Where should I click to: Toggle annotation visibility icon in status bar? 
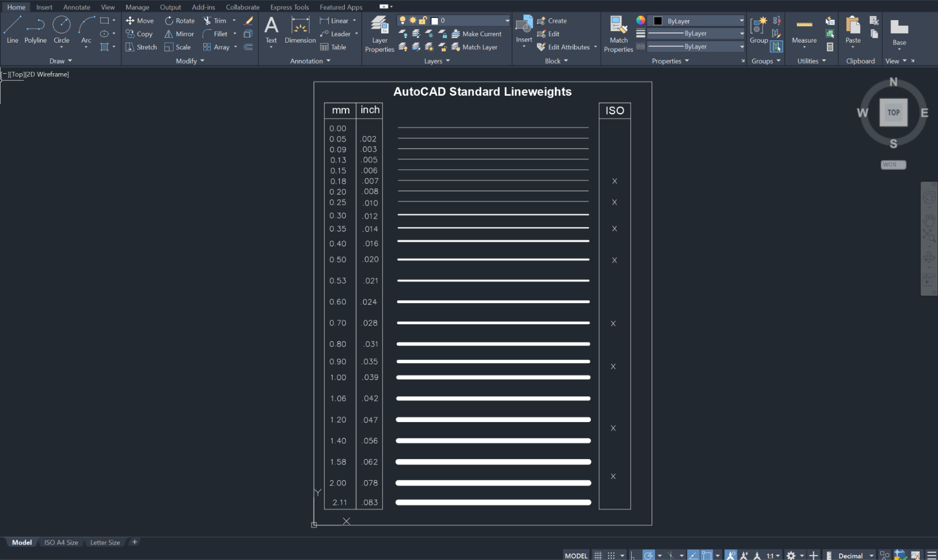click(731, 555)
